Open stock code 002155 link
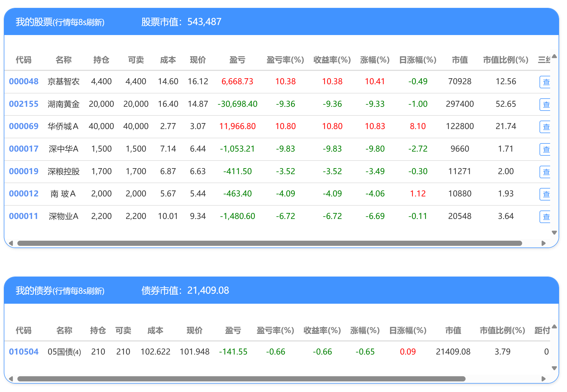 (24, 104)
